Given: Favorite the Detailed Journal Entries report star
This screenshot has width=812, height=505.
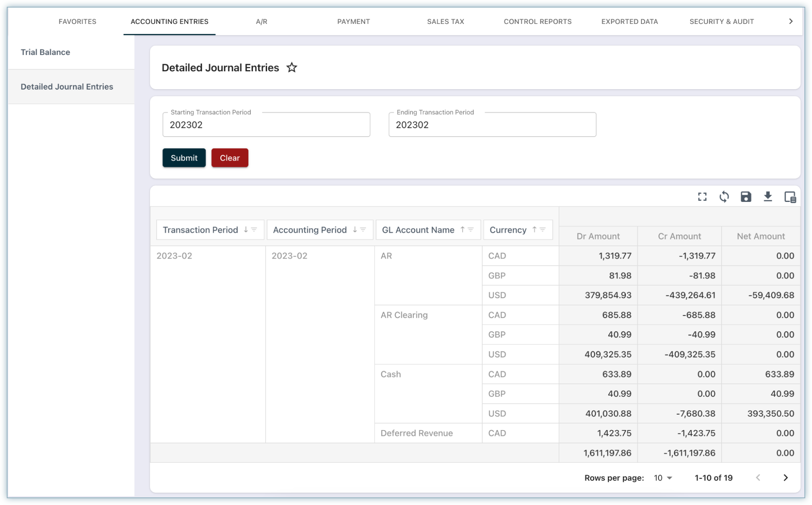Looking at the screenshot, I should tap(292, 68).
